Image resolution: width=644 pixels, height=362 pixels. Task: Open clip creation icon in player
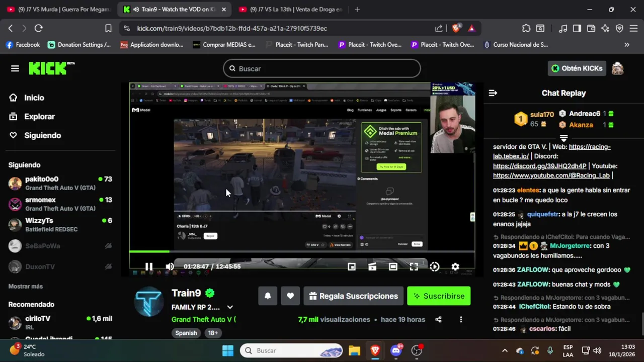pyautogui.click(x=372, y=266)
